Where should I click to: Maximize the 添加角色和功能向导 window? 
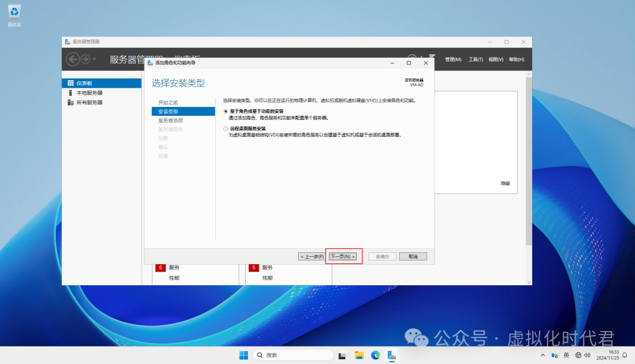[x=409, y=63]
